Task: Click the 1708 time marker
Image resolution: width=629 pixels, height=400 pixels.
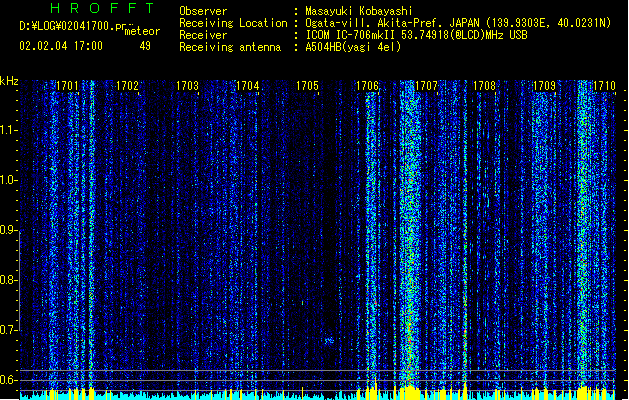Action: 484,85
